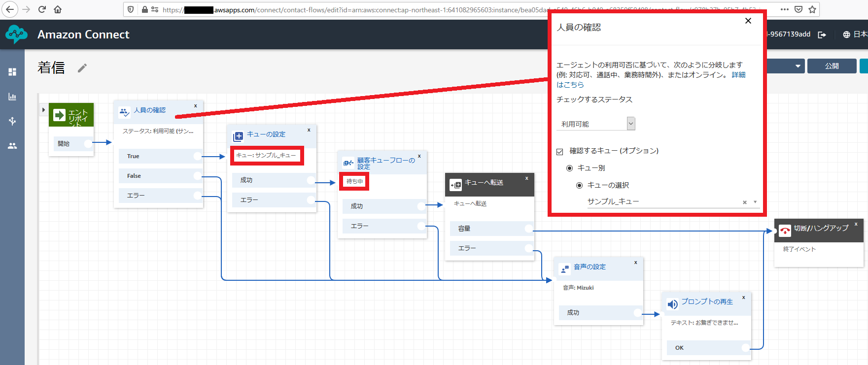This screenshot has height=365, width=868.
Task: Click the 容量 branch in キューへ転送
Action: 491,229
